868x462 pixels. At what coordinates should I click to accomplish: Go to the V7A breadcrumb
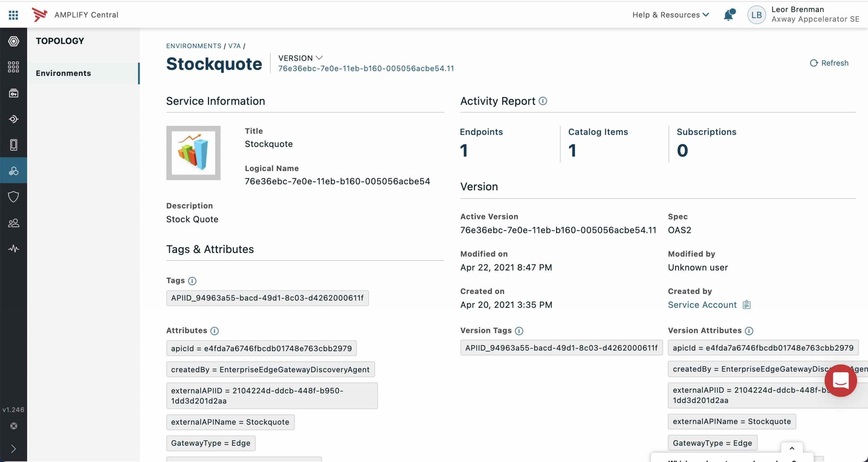tap(234, 46)
